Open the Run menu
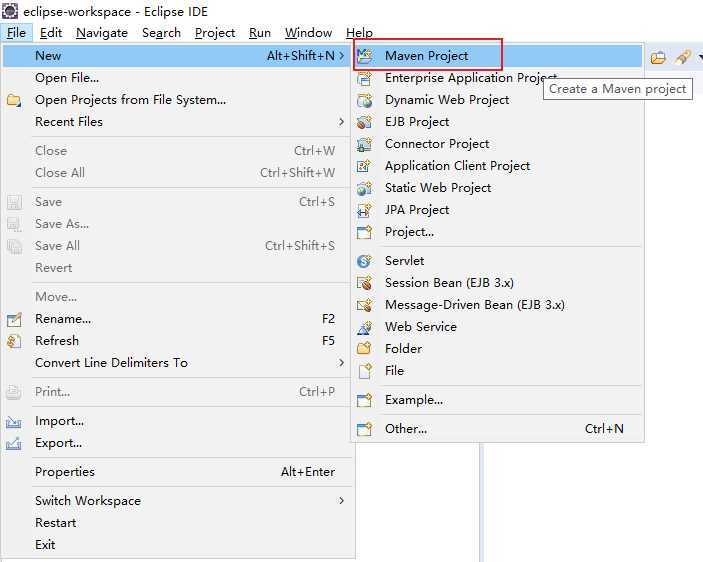 pos(260,33)
